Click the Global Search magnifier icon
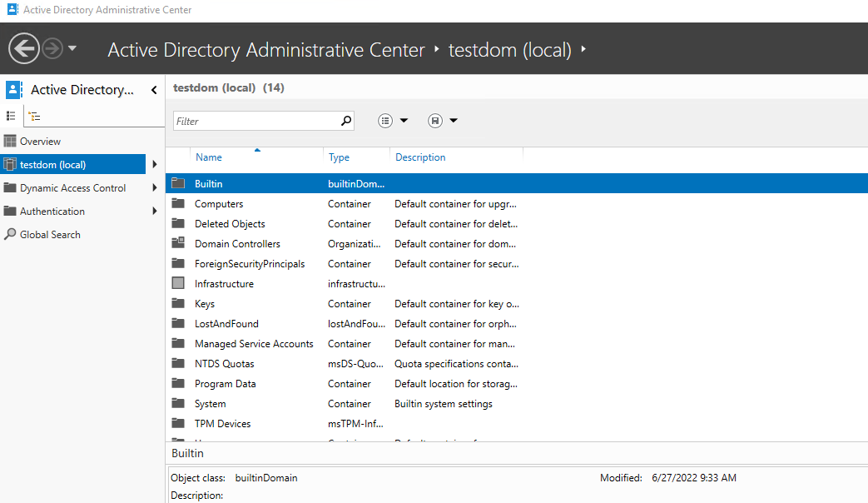 [x=10, y=234]
